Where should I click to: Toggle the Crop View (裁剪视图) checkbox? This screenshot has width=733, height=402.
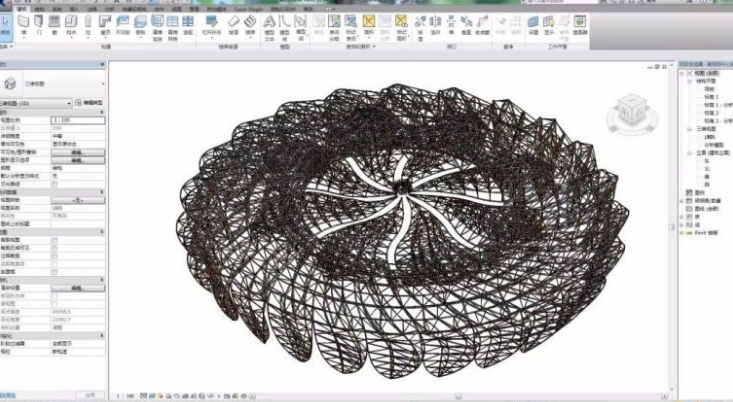54,240
